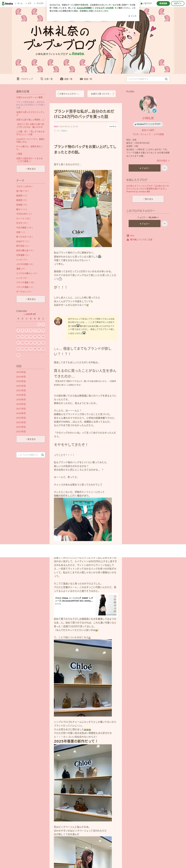Screen dimensions: 186x868
Task: Select 記事一覧 navigation tab
Action: [x=47, y=79]
